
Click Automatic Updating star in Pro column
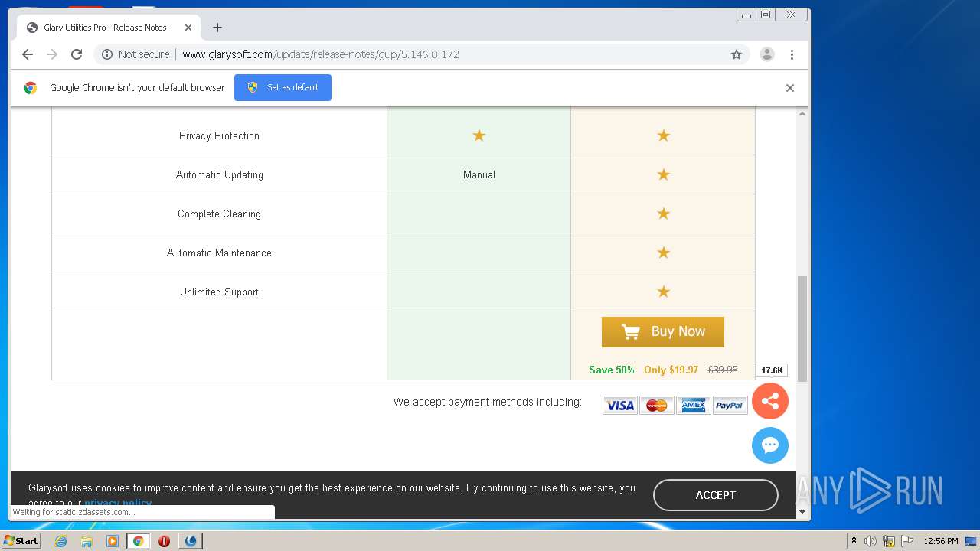coord(664,174)
